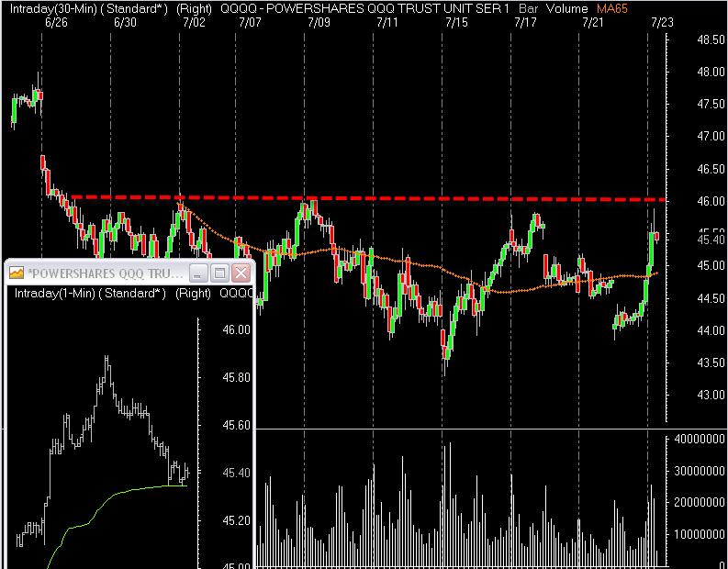Click the (Right) label in main chart header
The image size is (728, 569).
(x=194, y=9)
